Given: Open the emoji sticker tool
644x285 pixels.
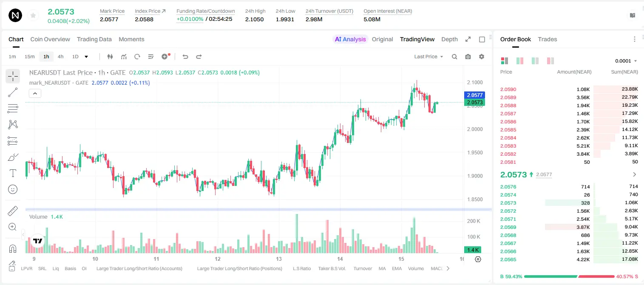Looking at the screenshot, I should coord(13,189).
